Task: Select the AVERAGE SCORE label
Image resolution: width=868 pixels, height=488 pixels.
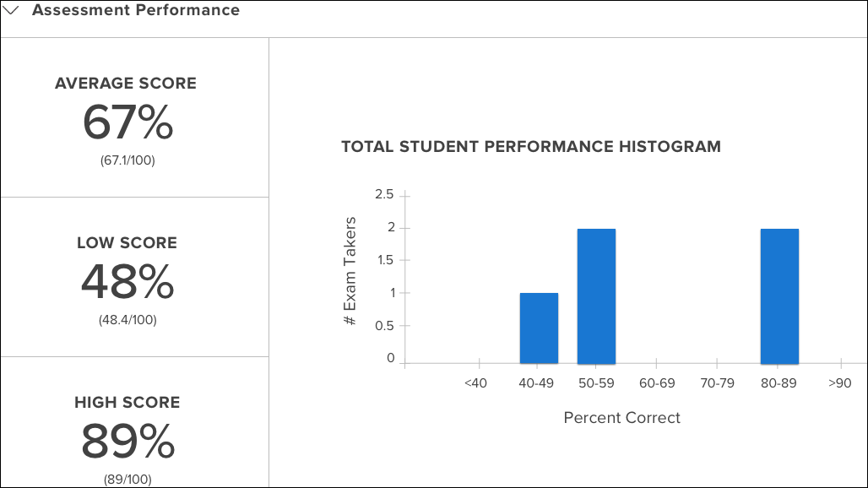Action: (126, 83)
